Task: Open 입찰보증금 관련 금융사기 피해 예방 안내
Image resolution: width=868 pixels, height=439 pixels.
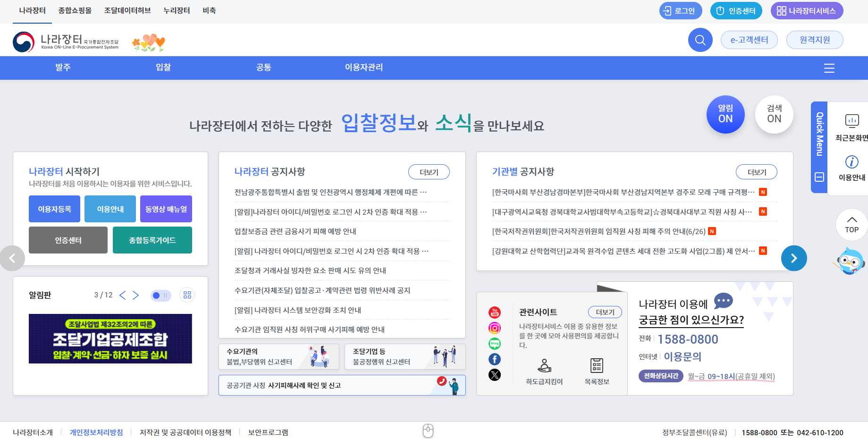Action: tap(295, 231)
